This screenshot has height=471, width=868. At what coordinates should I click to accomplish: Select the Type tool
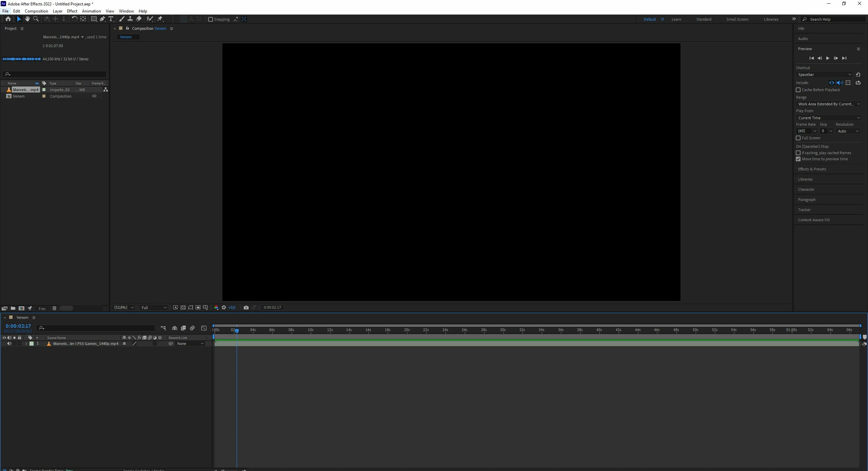click(x=111, y=19)
